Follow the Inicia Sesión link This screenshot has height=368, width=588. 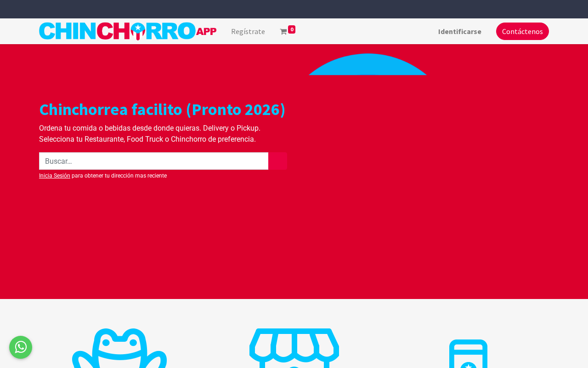click(x=55, y=176)
